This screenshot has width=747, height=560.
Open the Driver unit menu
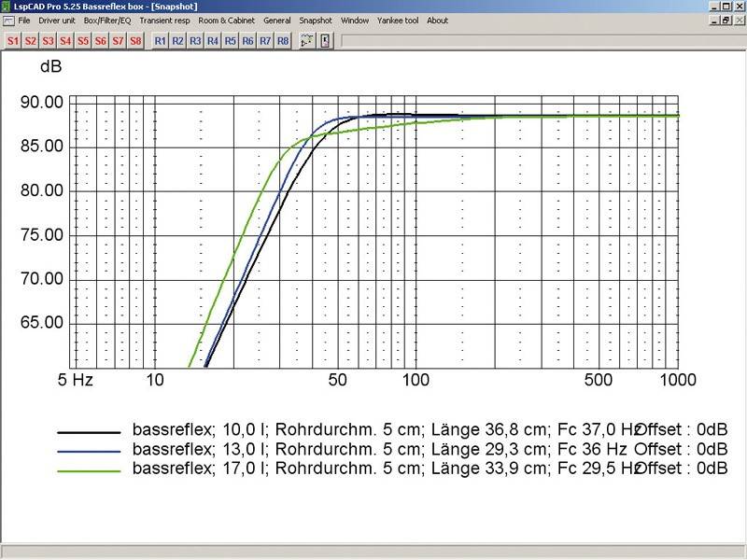pos(57,21)
